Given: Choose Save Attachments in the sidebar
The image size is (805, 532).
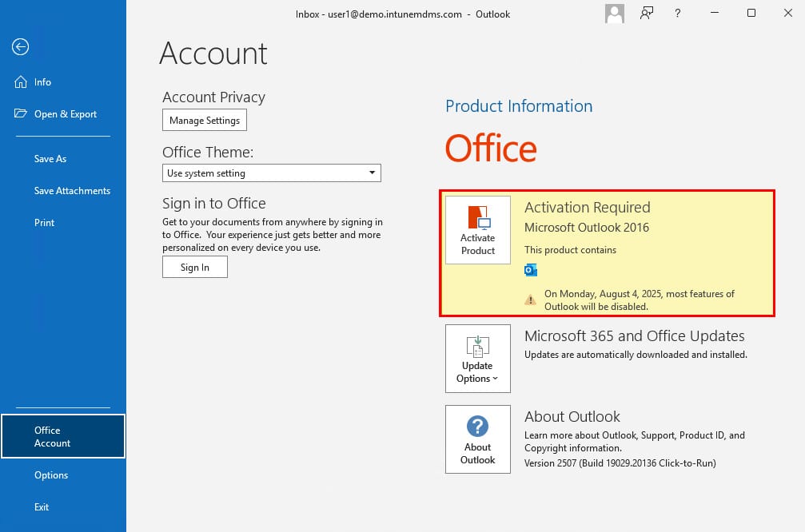Looking at the screenshot, I should click(x=62, y=191).
